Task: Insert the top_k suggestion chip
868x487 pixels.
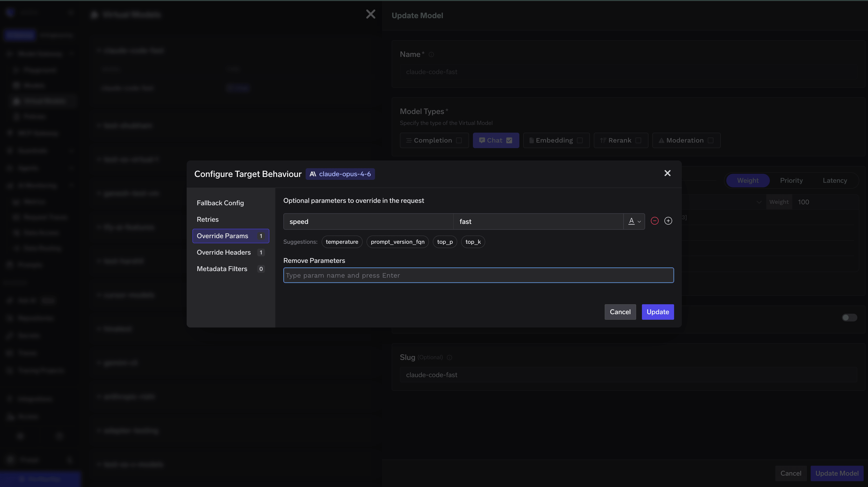Action: pyautogui.click(x=473, y=242)
